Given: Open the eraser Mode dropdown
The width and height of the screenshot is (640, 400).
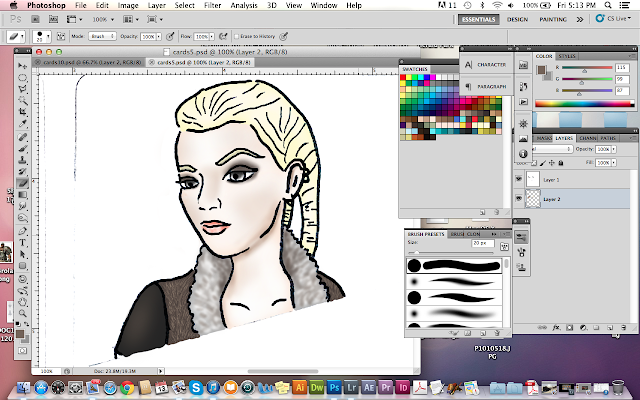Looking at the screenshot, I should 102,36.
